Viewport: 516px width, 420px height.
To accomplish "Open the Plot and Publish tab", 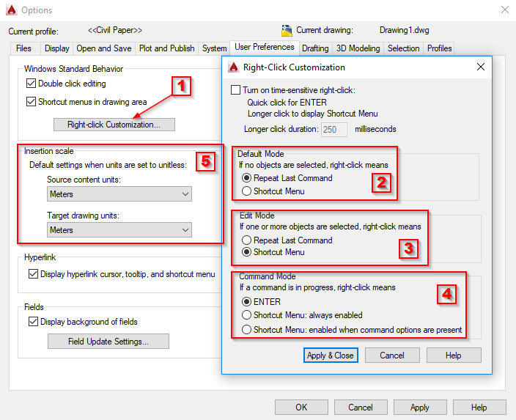I will [167, 48].
